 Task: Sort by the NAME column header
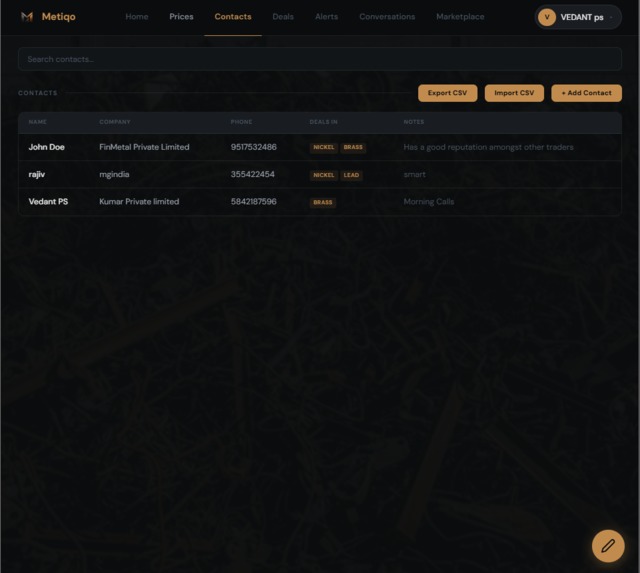(x=38, y=122)
